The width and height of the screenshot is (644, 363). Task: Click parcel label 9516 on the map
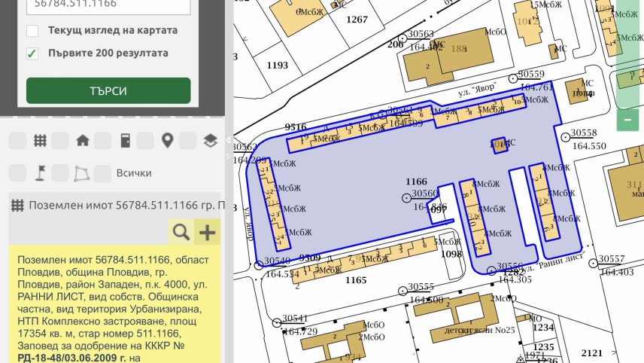(296, 127)
